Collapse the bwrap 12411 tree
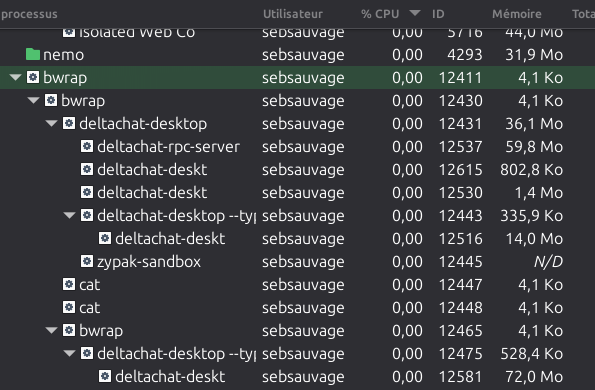 point(15,77)
